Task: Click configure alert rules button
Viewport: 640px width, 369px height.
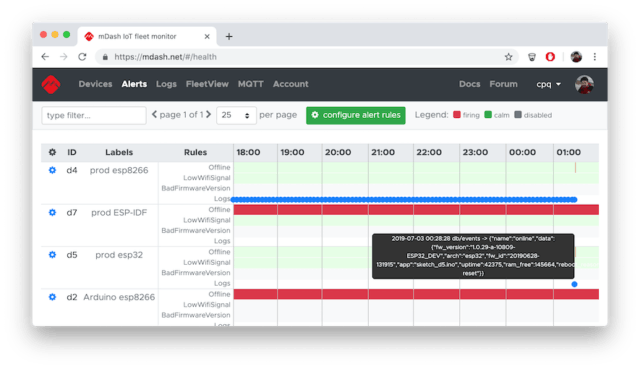Action: (356, 115)
